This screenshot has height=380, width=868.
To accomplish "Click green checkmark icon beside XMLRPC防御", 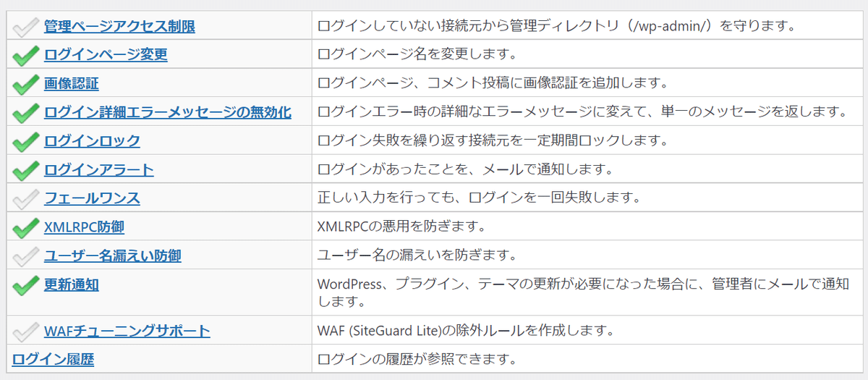I will [25, 228].
